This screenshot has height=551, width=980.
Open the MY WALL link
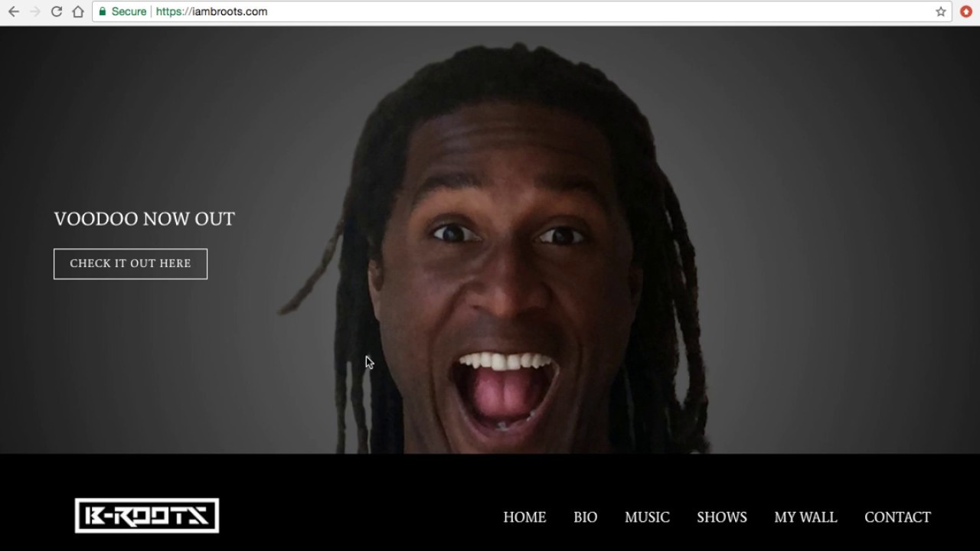coord(805,517)
